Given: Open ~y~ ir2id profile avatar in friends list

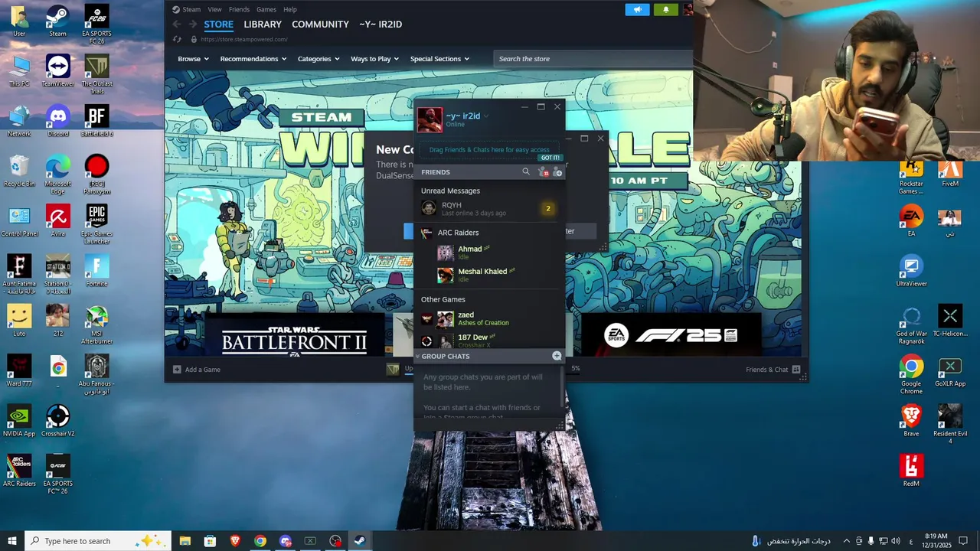Looking at the screenshot, I should (x=430, y=120).
